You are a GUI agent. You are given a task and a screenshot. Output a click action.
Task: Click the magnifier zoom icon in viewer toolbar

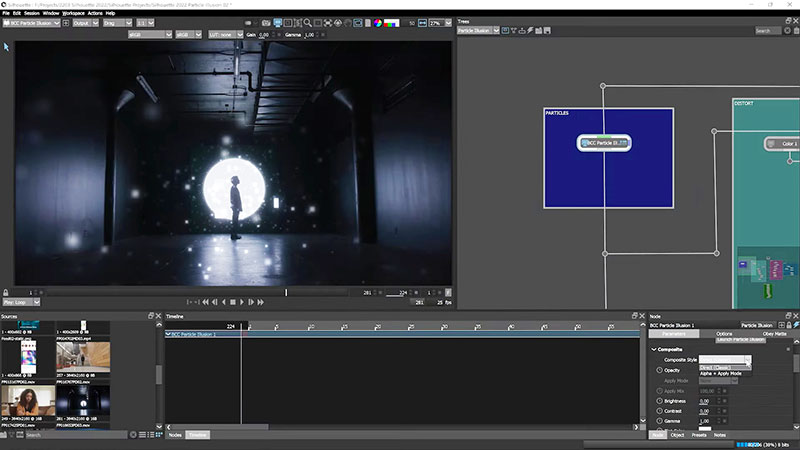(307, 22)
